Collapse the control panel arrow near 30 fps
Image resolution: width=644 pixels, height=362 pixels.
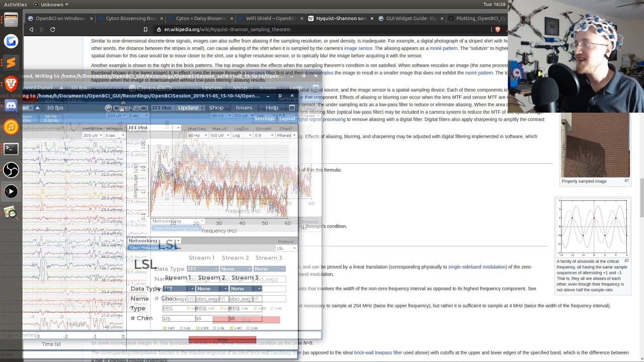37,108
